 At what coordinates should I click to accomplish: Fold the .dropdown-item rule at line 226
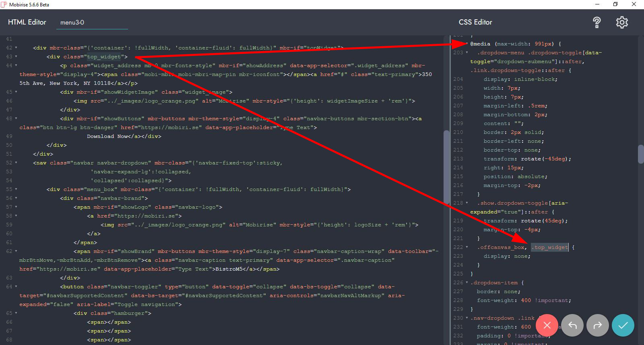pos(467,283)
